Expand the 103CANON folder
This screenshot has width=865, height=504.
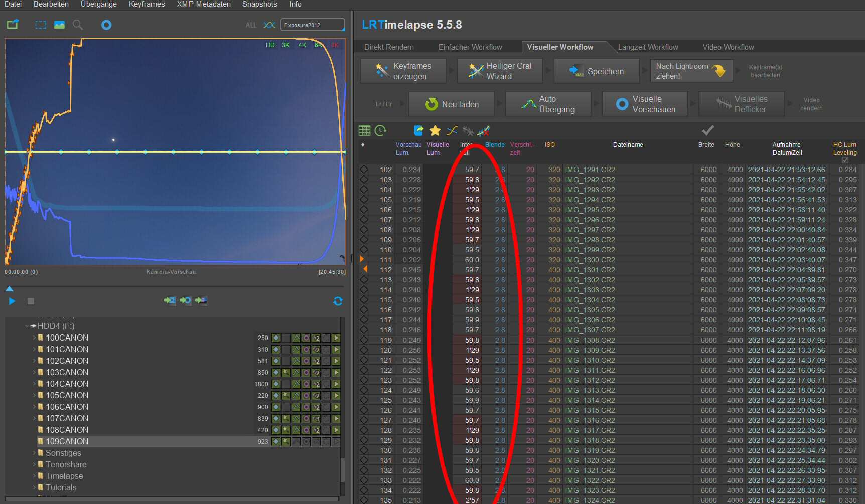(34, 372)
